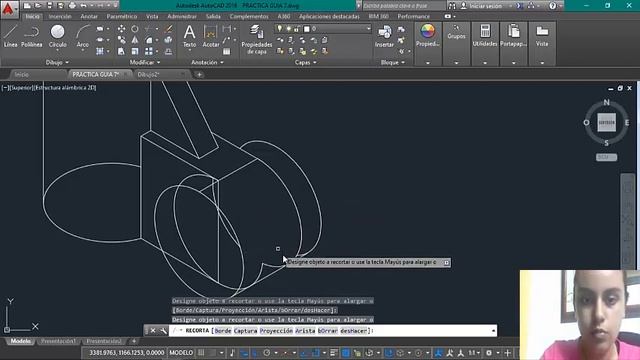This screenshot has width=640, height=360.
Task: Click the Undo arrow in quick access toolbar
Action: (x=84, y=6)
